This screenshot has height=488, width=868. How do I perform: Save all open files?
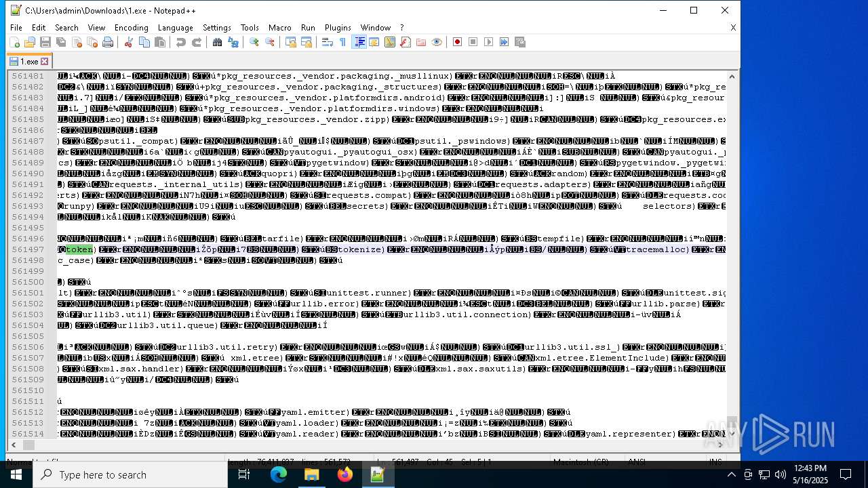[x=61, y=42]
